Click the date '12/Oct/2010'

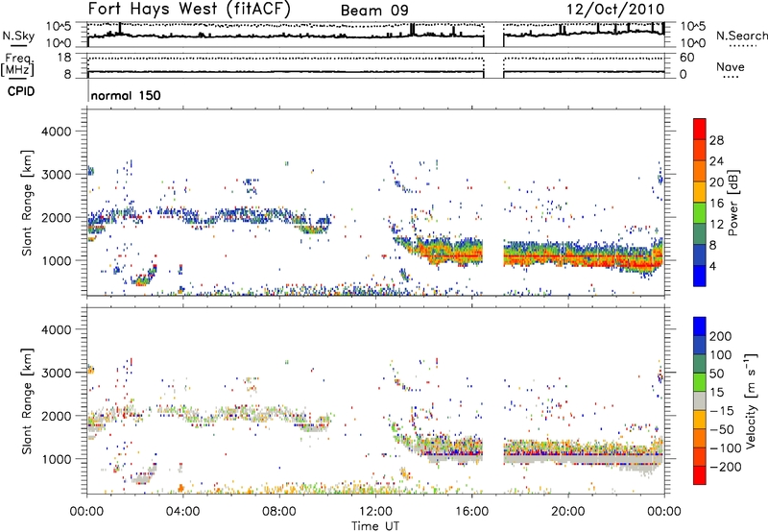point(615,10)
